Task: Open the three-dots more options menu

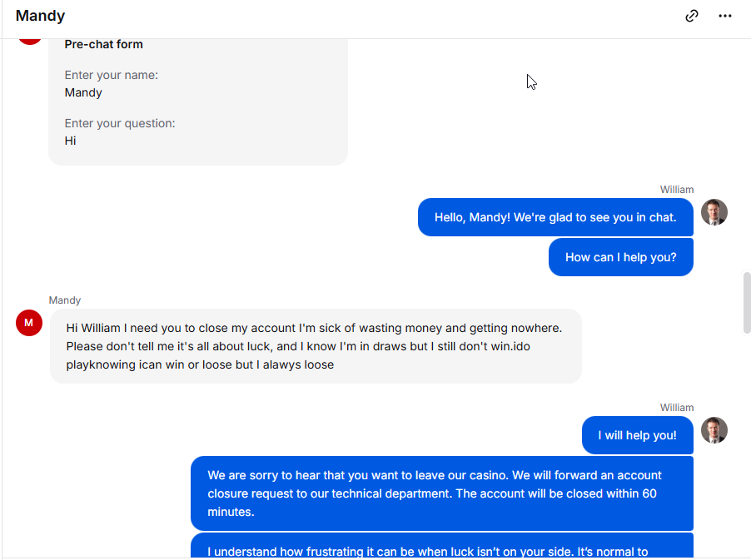Action: click(725, 16)
